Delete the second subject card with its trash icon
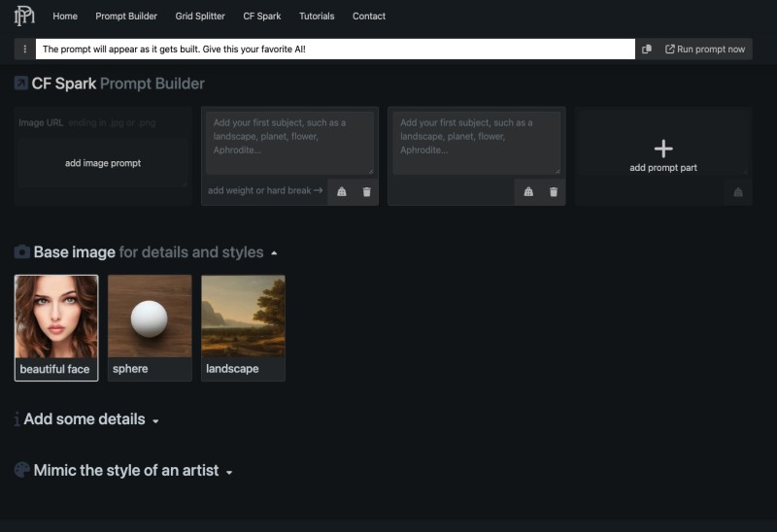This screenshot has height=532, width=777. 554,191
